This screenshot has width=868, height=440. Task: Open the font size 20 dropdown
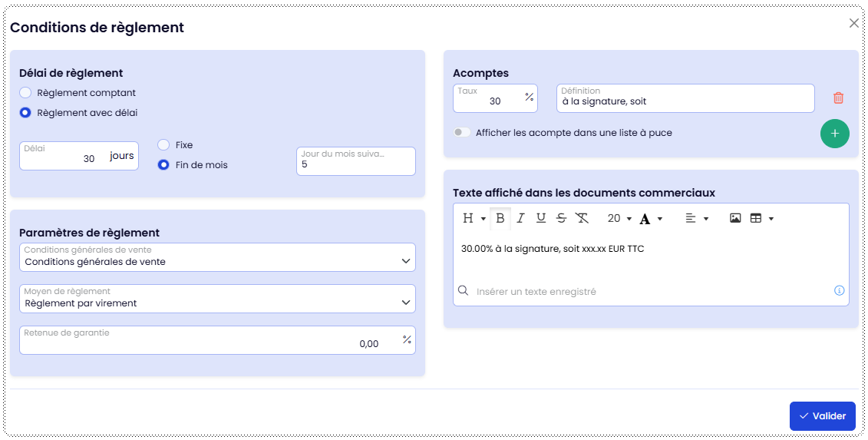coord(619,219)
